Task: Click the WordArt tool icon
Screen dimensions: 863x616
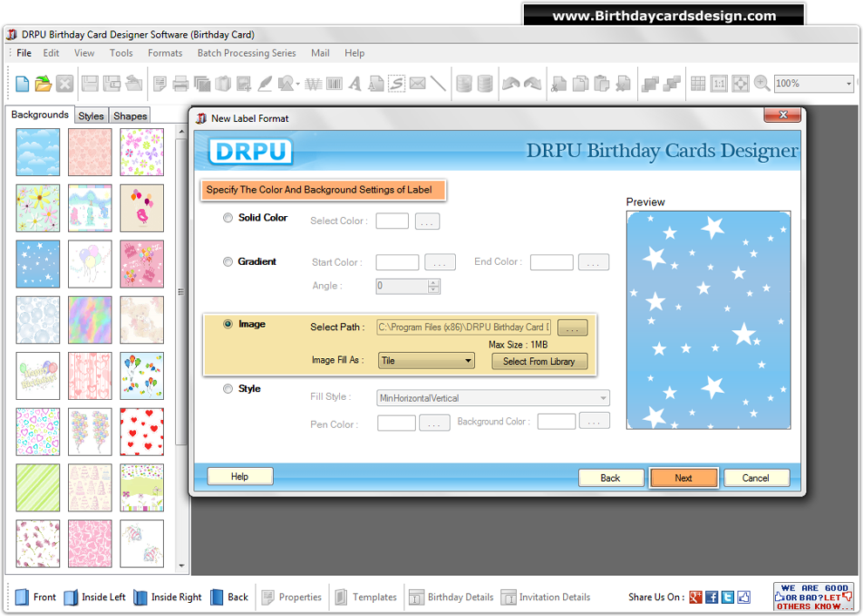Action: [313, 84]
